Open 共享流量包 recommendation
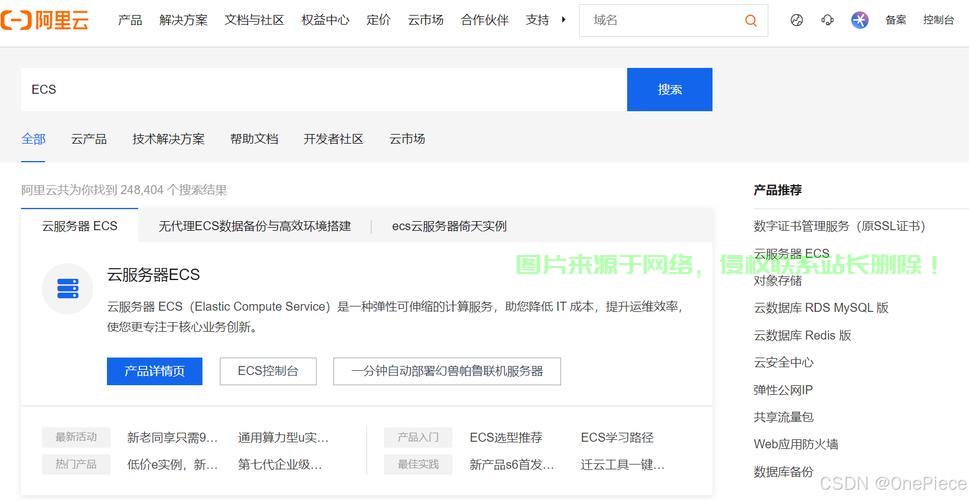969x500 pixels. [x=784, y=417]
